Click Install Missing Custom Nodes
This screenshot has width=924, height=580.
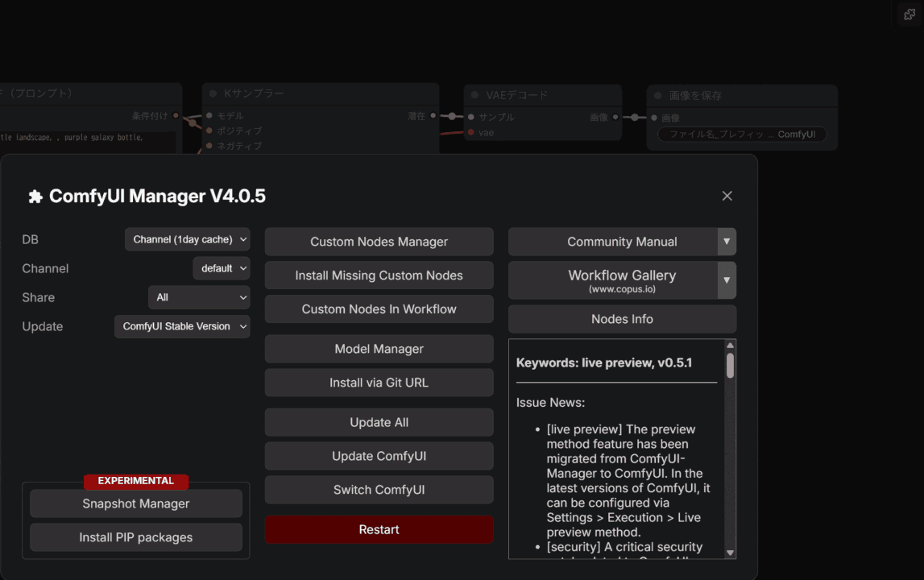pyautogui.click(x=379, y=275)
